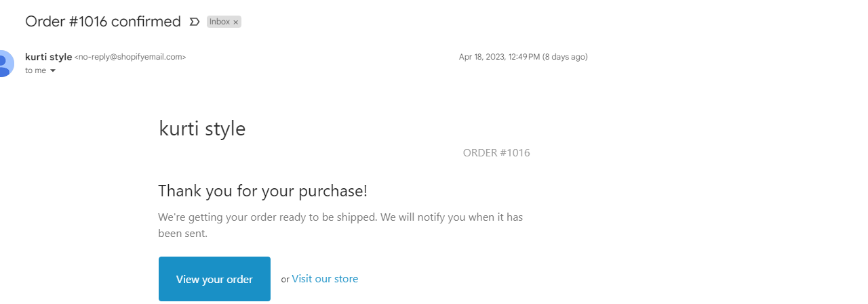Click the importance marker icon beside subject
This screenshot has width=868, height=304.
coord(195,22)
